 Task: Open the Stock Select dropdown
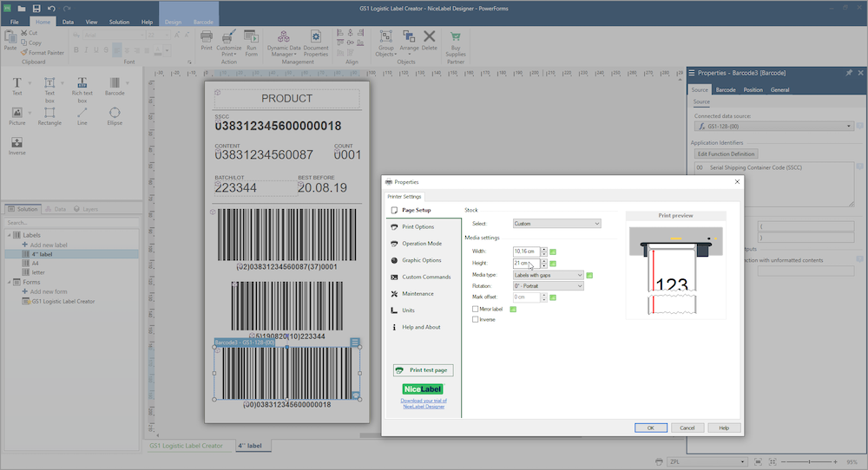click(556, 224)
